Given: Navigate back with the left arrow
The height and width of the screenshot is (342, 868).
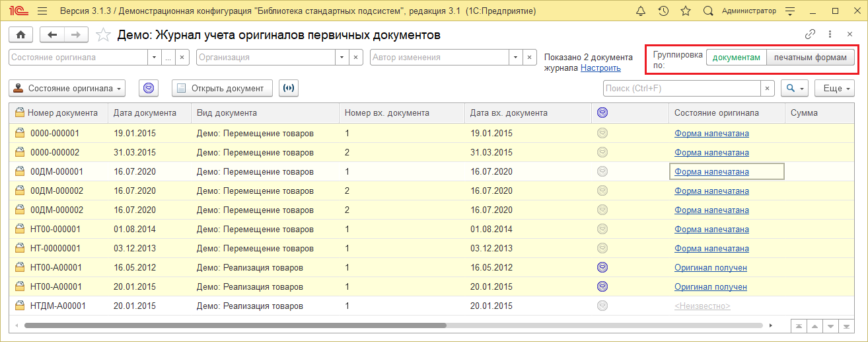Looking at the screenshot, I should tap(52, 34).
